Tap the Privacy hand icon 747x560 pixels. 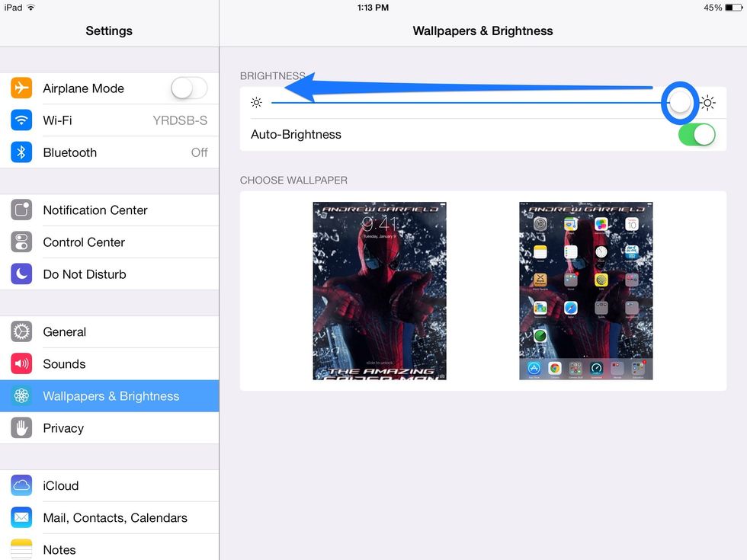click(21, 428)
